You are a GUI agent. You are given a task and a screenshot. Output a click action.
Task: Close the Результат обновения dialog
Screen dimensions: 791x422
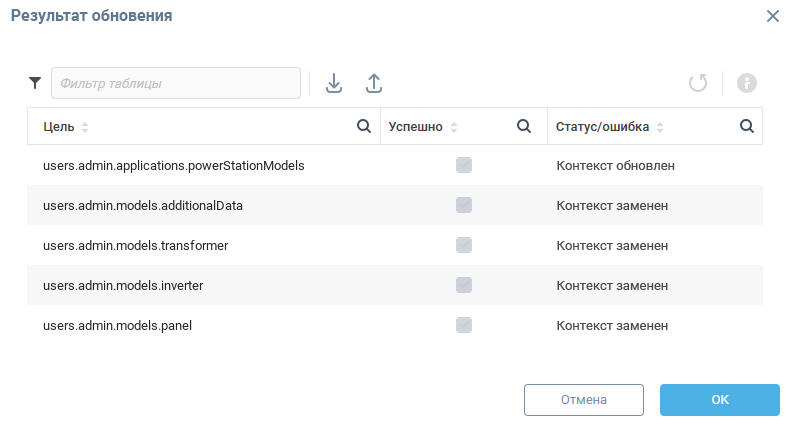773,16
